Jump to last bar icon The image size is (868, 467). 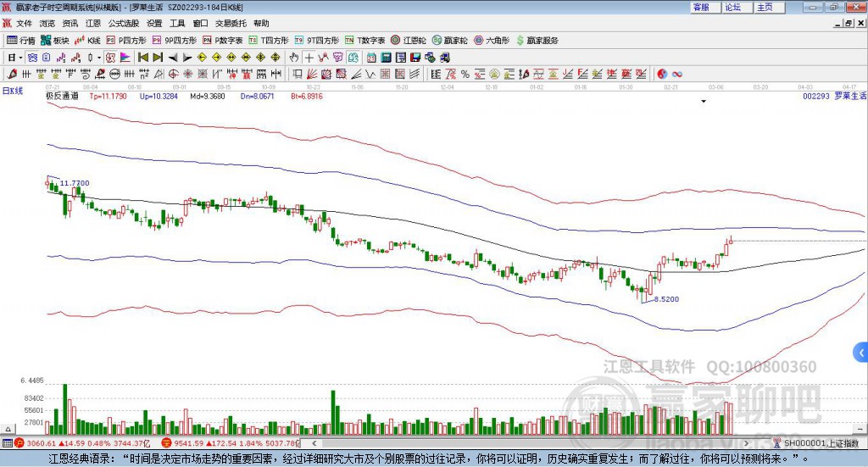pyautogui.click(x=158, y=58)
